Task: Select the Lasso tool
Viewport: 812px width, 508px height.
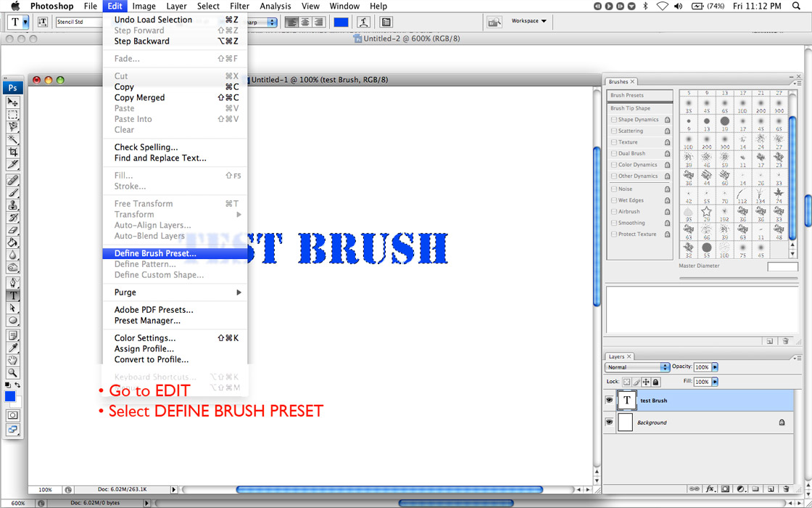Action: point(13,127)
